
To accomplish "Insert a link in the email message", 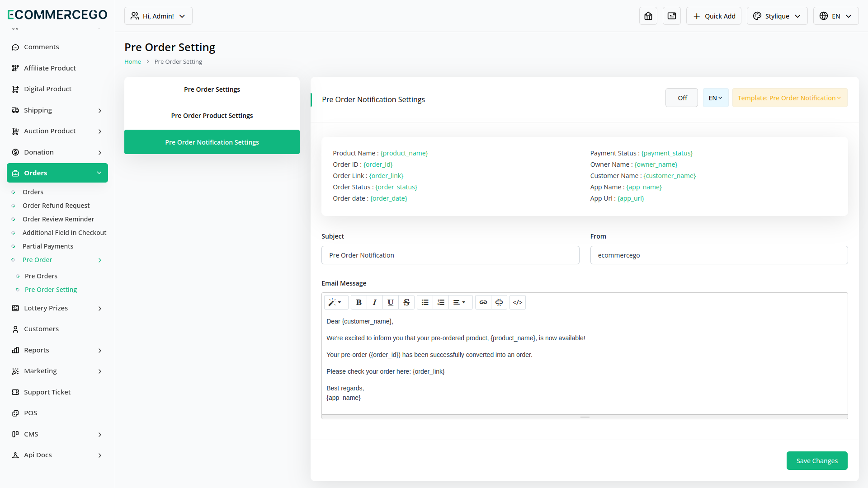I will 483,302.
